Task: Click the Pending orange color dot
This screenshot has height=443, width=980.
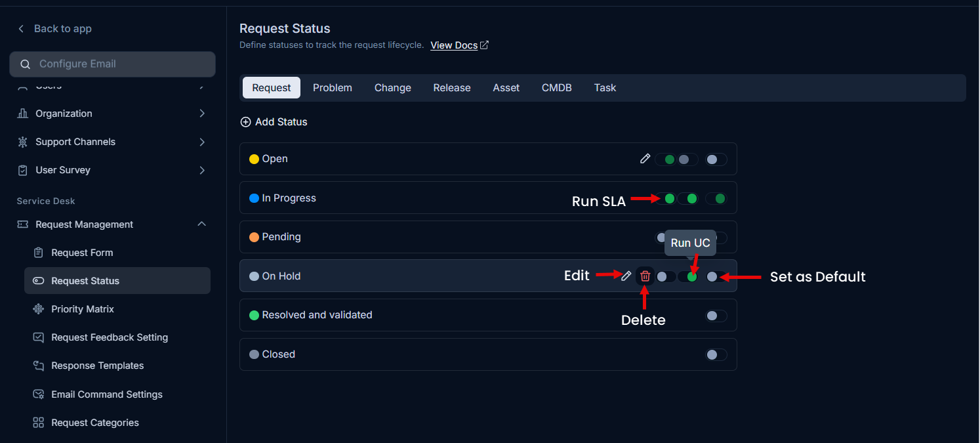Action: coord(255,237)
